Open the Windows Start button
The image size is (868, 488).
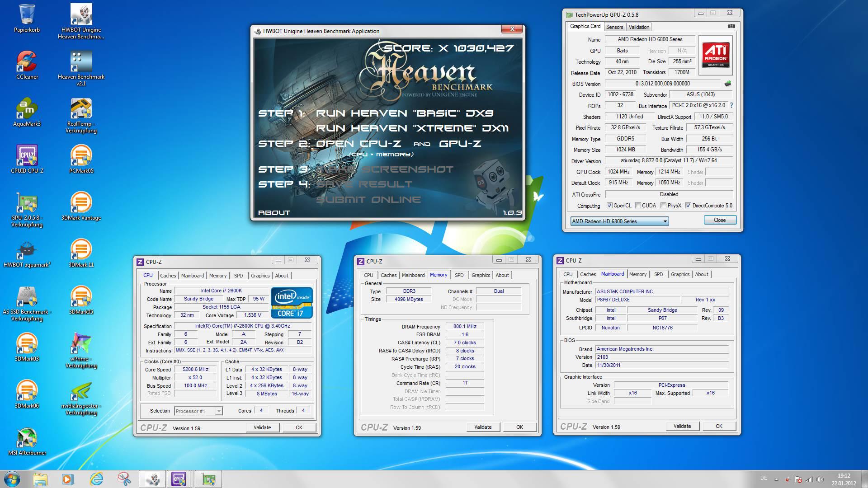(12, 479)
